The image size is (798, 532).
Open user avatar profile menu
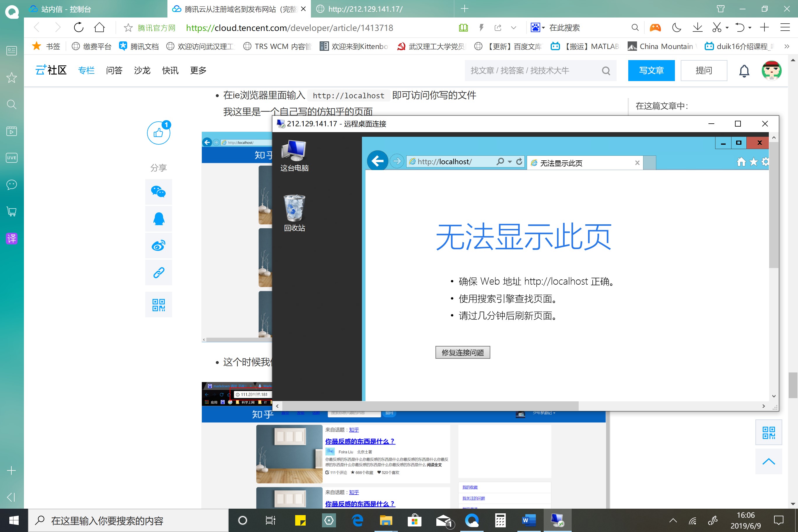pos(771,71)
